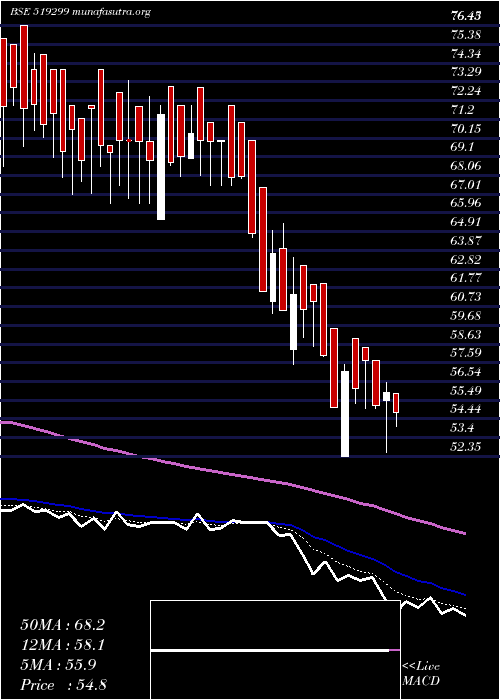Select the 62.82 price level label
Viewport: 500px width, 700px height.
pos(467,259)
